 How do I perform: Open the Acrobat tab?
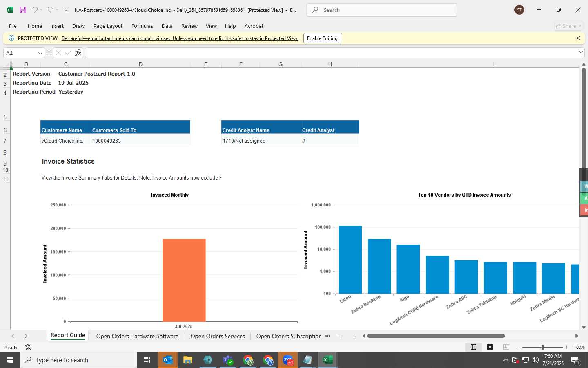[254, 26]
